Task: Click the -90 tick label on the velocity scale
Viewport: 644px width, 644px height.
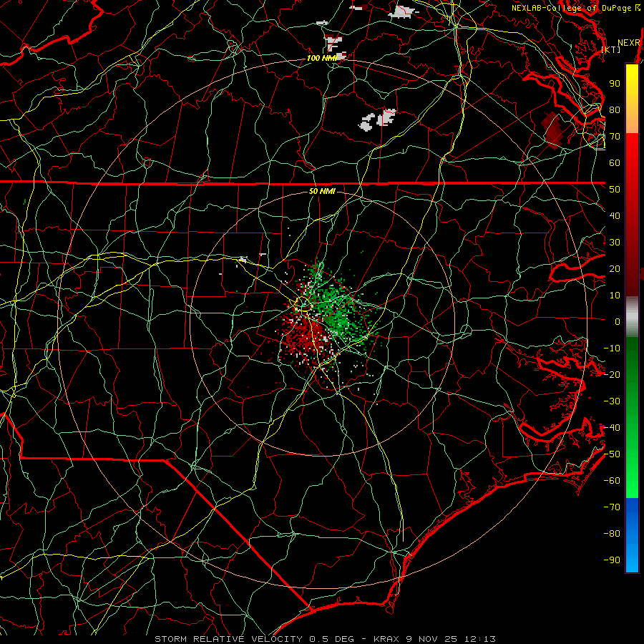Action: (x=612, y=560)
